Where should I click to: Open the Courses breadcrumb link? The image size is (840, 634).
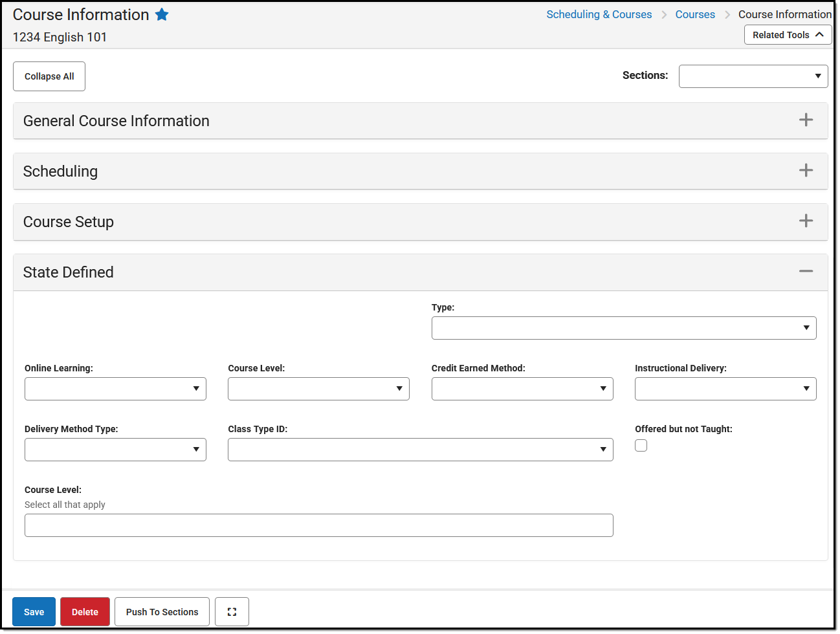tap(695, 14)
